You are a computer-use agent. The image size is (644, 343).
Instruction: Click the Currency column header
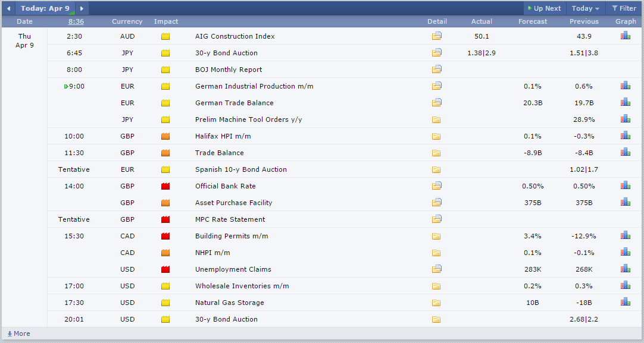coord(127,21)
